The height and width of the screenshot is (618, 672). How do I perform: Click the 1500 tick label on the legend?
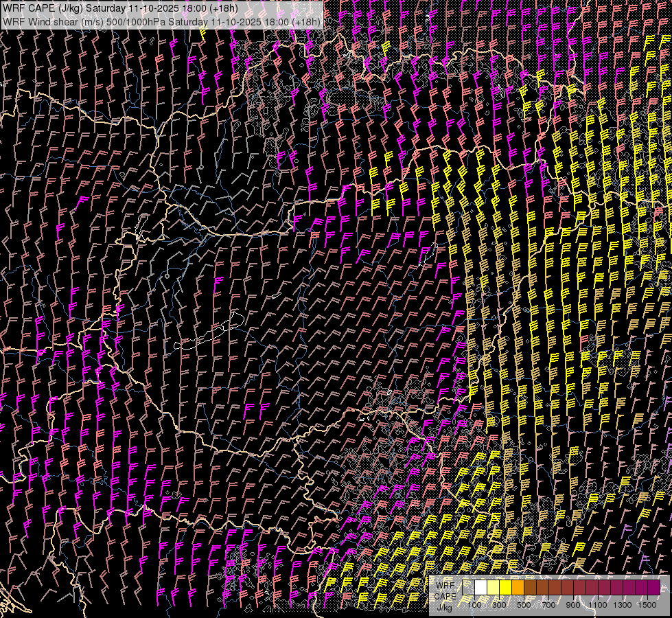pos(647,604)
